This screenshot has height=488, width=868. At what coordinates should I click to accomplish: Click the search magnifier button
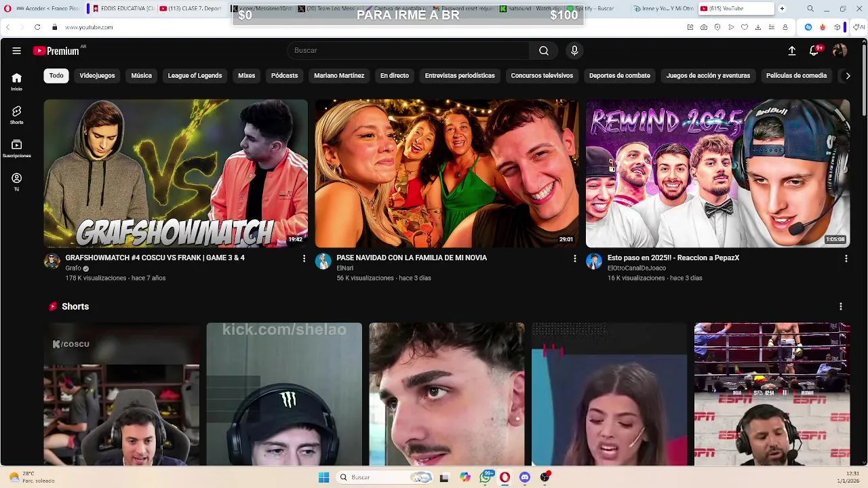pyautogui.click(x=544, y=51)
